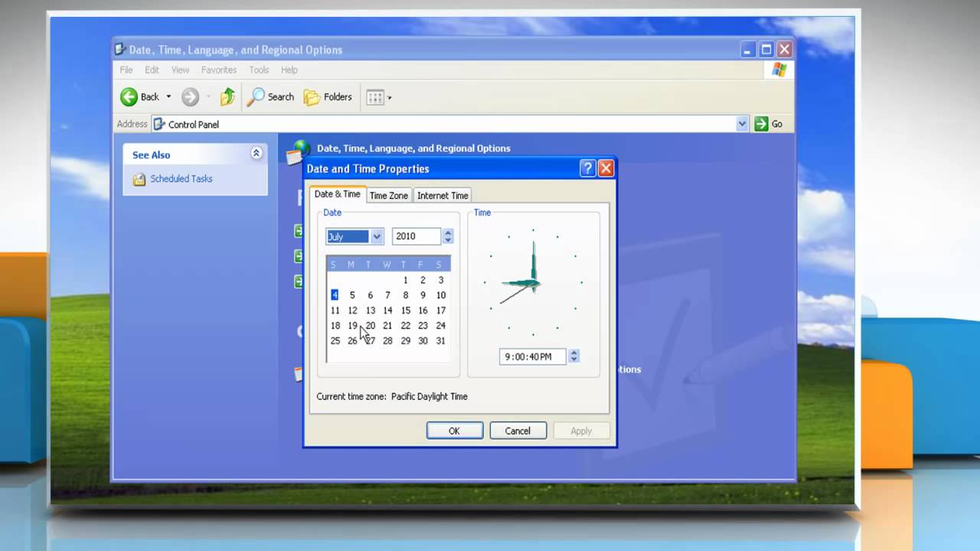Select day 10 in the calendar
Image resolution: width=980 pixels, height=551 pixels.
pos(441,295)
